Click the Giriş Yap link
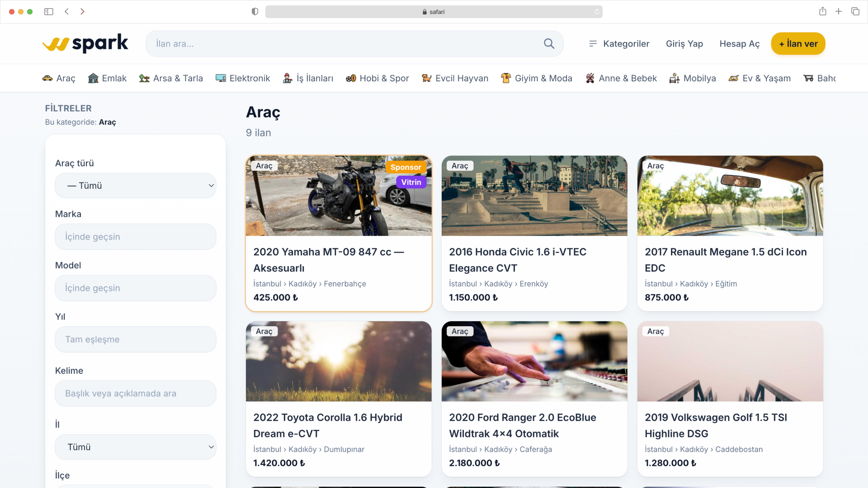Image resolution: width=868 pixels, height=488 pixels. tap(684, 44)
